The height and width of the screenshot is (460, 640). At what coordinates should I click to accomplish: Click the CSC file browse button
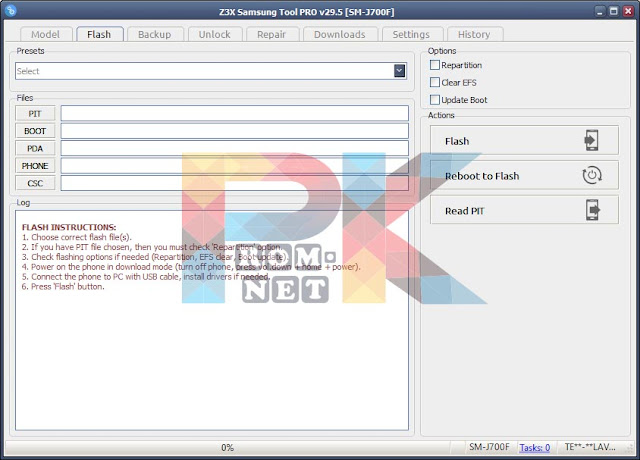point(35,183)
